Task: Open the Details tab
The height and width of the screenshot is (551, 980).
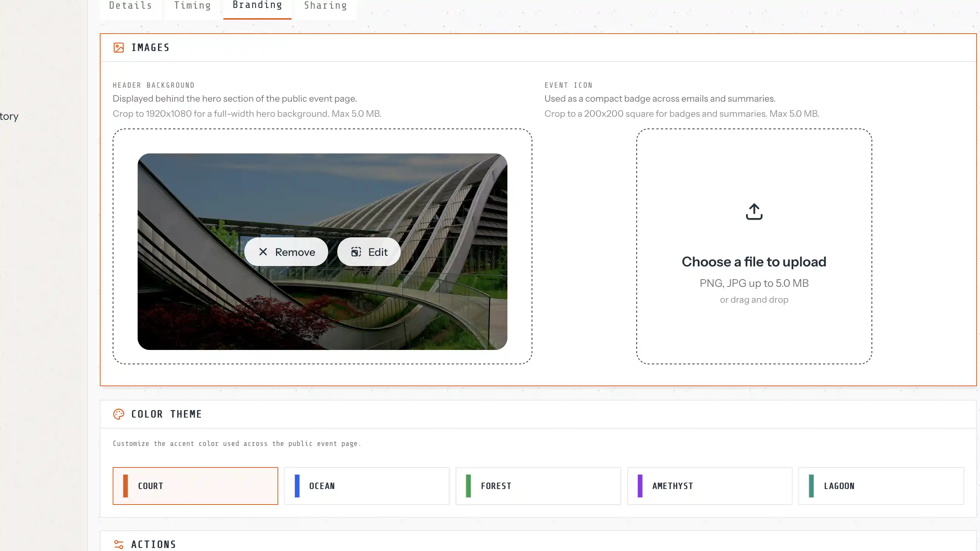Action: (x=130, y=6)
